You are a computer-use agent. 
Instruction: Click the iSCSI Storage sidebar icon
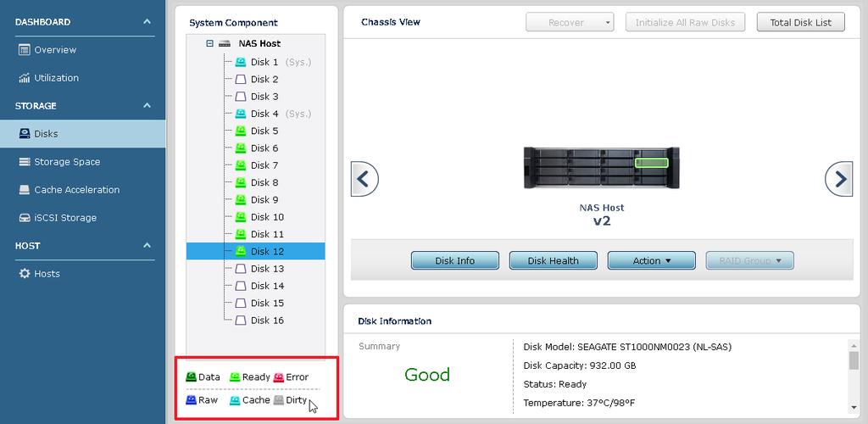pyautogui.click(x=25, y=218)
